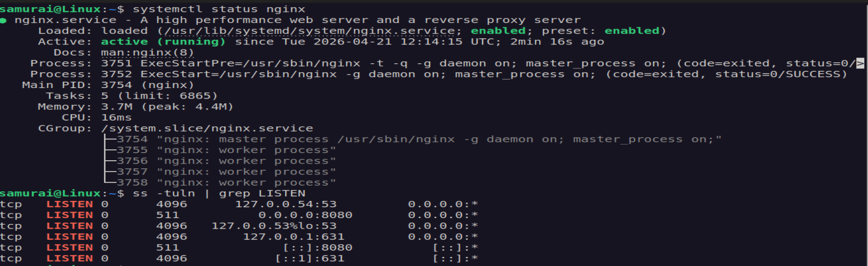The height and width of the screenshot is (266, 868).
Task: Click the preset 'enabled' word
Action: tap(632, 31)
